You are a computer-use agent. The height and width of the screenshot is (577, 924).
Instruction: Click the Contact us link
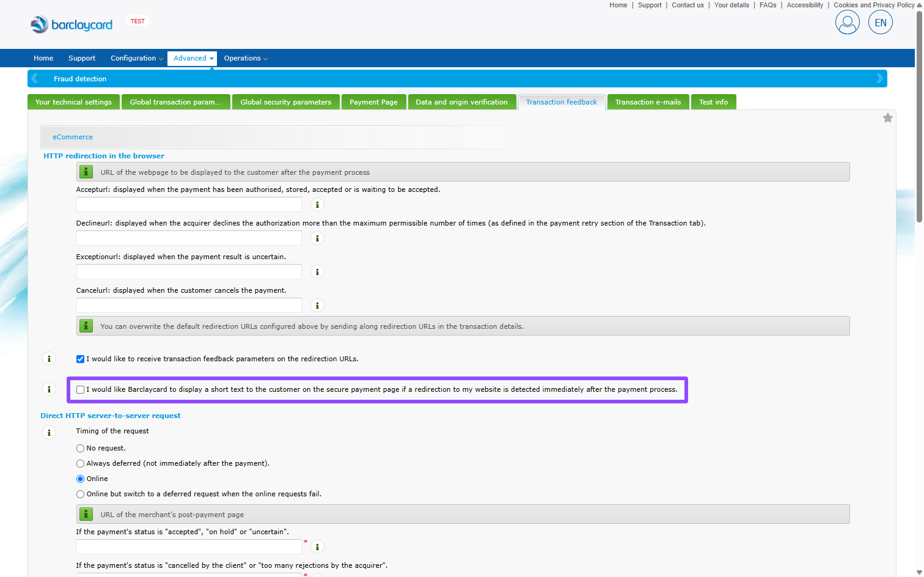[687, 5]
